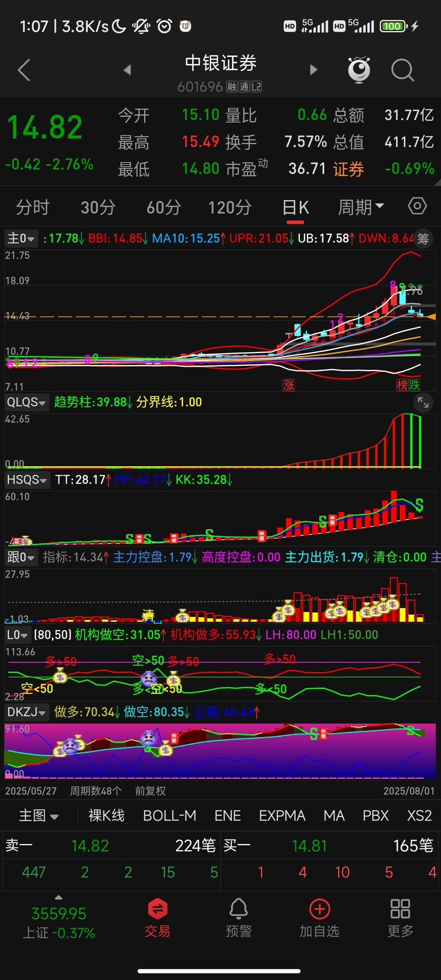This screenshot has height=980, width=441.
Task: Tap the 筹 chip distribution button
Action: [x=423, y=239]
